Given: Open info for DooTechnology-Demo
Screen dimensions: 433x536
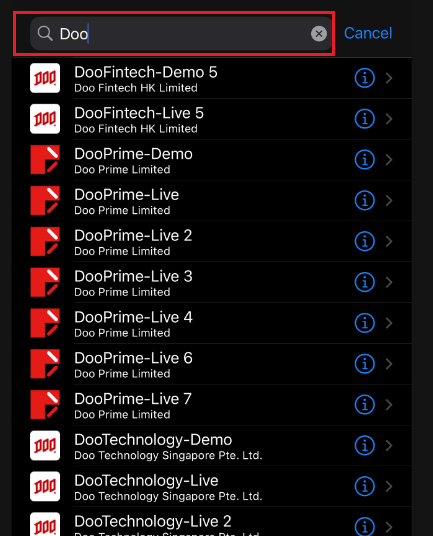Looking at the screenshot, I should click(365, 445).
